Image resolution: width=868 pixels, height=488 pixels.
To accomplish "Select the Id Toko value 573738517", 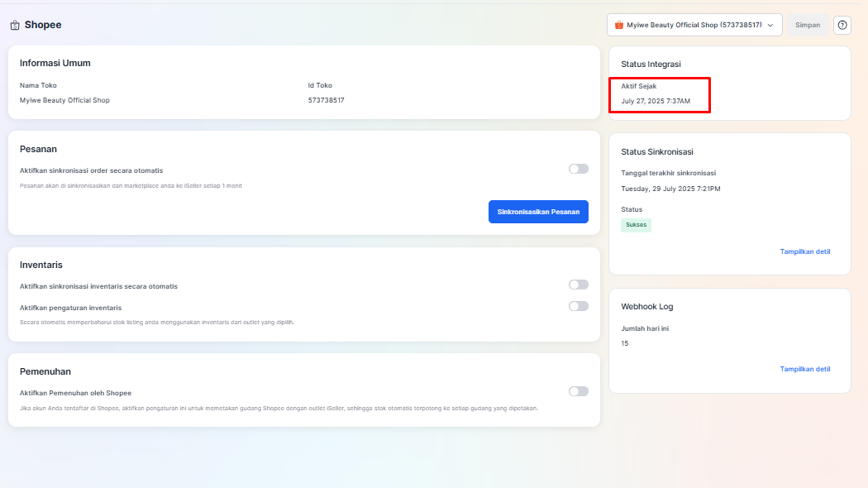I will [326, 100].
